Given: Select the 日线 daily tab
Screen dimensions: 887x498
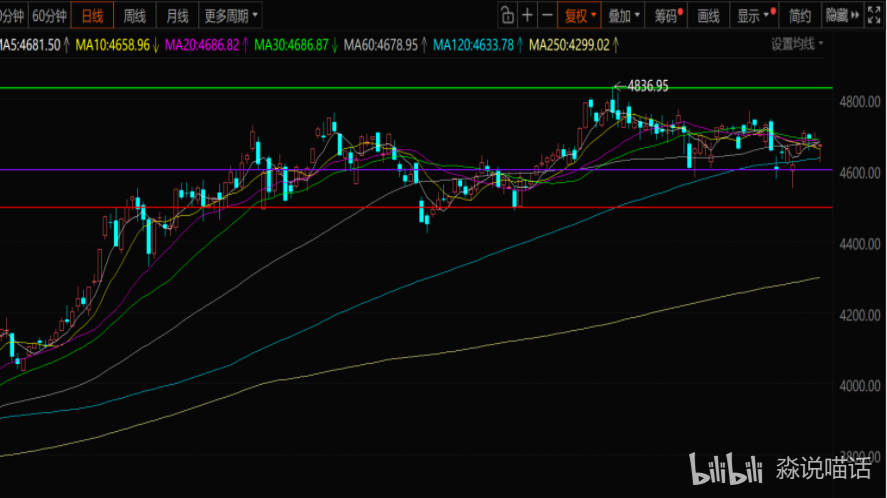Looking at the screenshot, I should 92,16.
